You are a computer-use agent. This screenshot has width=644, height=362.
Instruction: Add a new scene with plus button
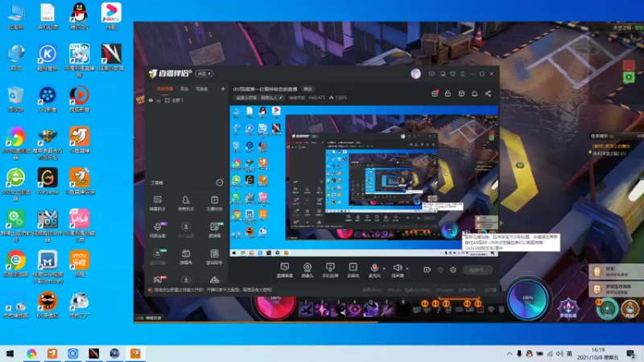point(223,88)
